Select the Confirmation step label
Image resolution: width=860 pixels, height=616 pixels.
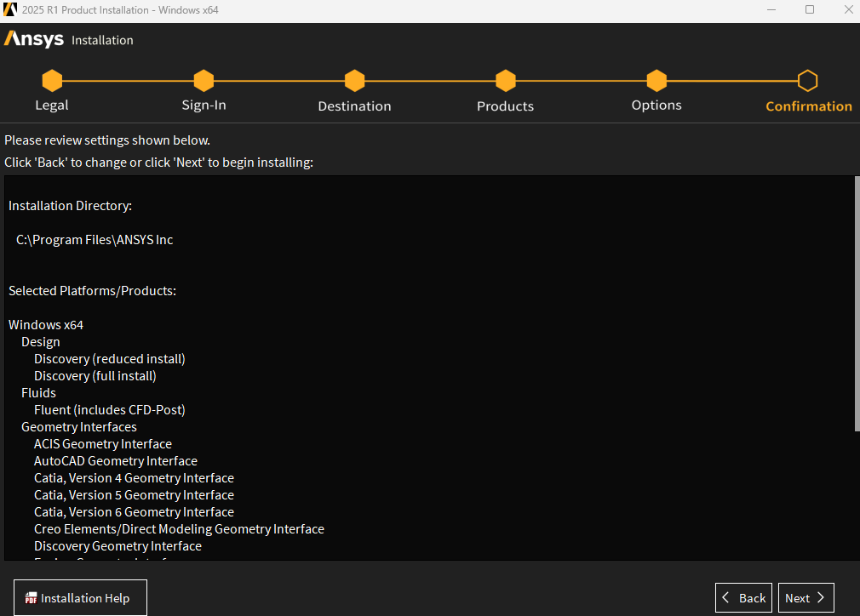(x=809, y=106)
